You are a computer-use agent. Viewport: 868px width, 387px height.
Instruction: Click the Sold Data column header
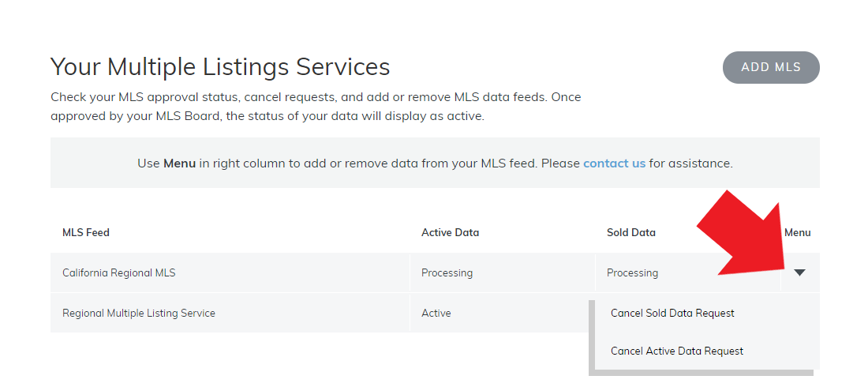[x=631, y=232]
